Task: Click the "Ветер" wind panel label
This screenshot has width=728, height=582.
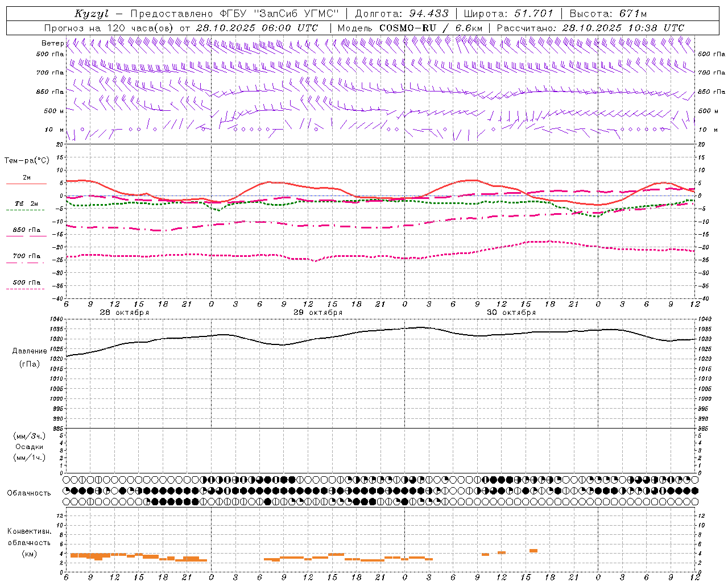Action: coord(53,43)
